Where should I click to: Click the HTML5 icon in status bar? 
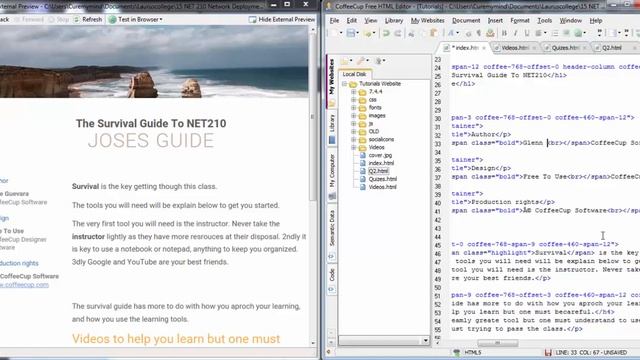tap(457, 352)
